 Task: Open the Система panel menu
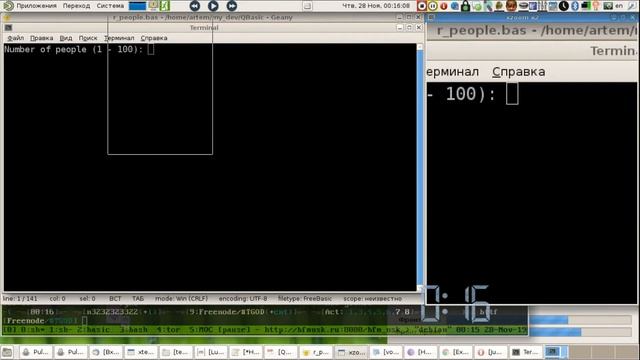click(x=110, y=6)
